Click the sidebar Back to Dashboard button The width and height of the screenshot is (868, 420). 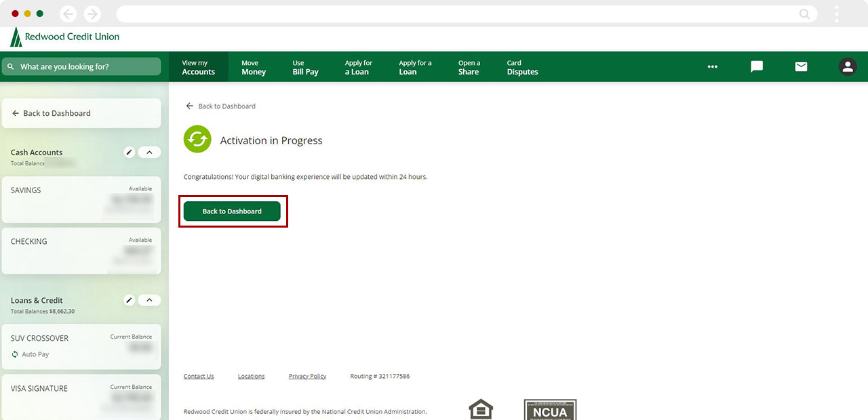point(81,113)
